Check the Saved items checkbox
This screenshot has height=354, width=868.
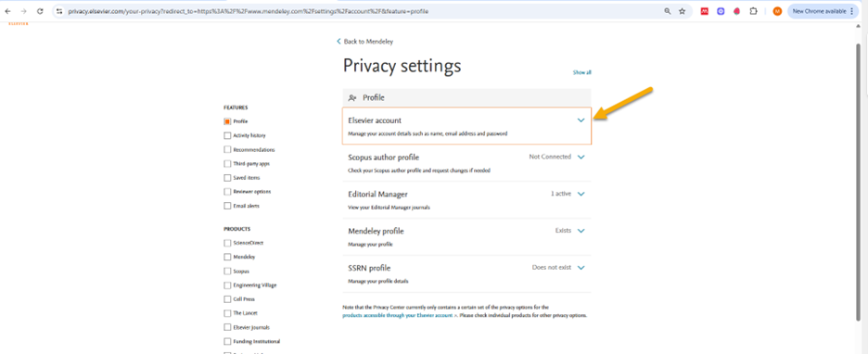[x=227, y=178]
